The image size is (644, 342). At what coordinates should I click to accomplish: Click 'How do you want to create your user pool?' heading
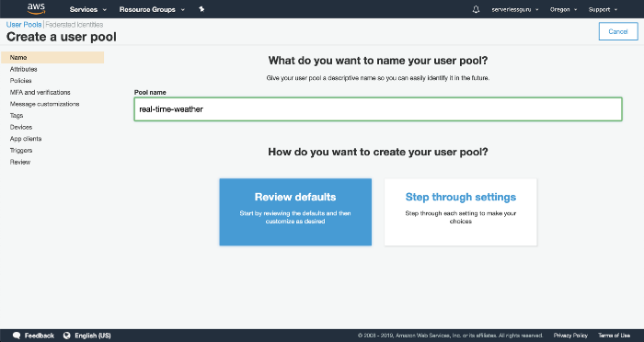coord(378,152)
